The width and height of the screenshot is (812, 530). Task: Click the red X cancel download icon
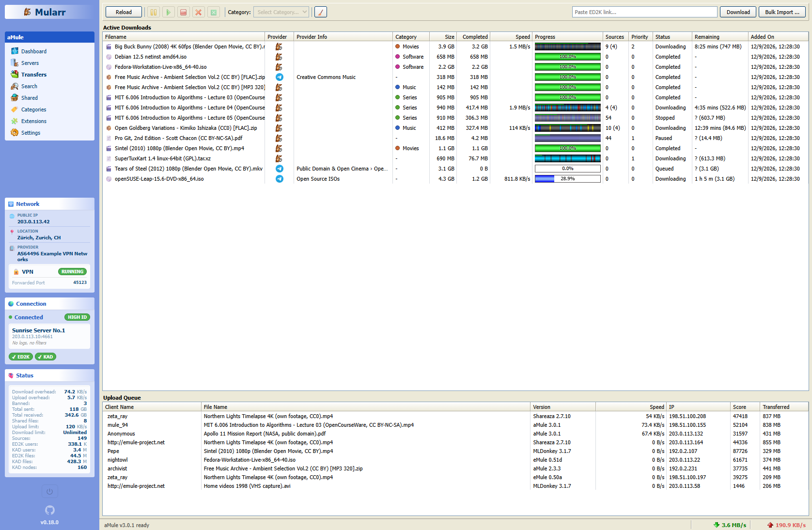pyautogui.click(x=198, y=12)
